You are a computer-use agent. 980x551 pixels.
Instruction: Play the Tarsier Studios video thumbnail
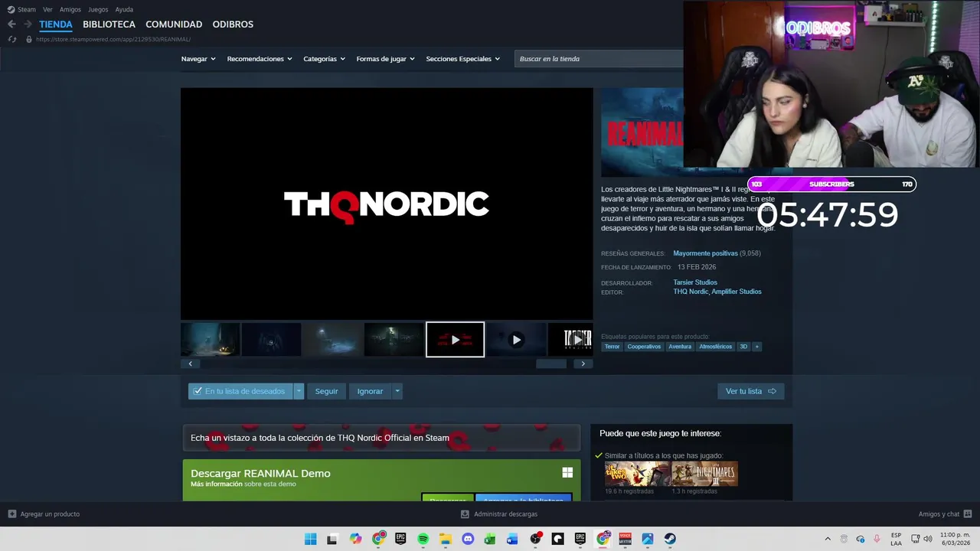point(570,340)
